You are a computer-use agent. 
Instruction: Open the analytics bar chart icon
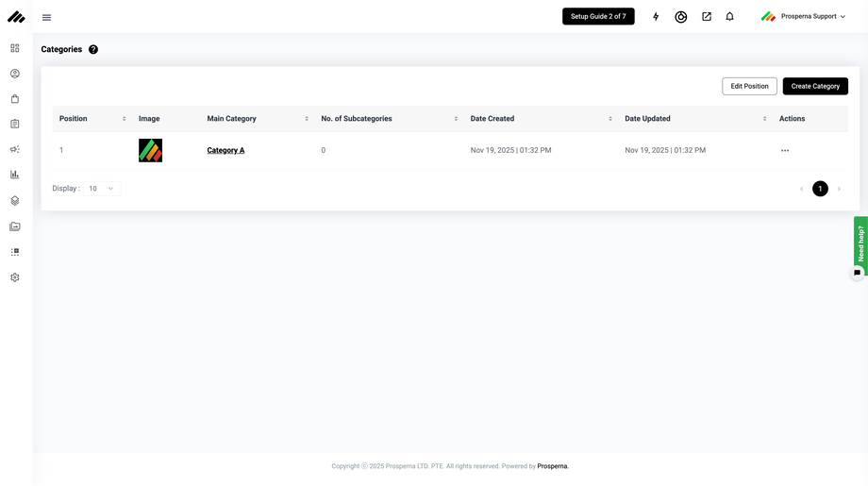click(15, 175)
